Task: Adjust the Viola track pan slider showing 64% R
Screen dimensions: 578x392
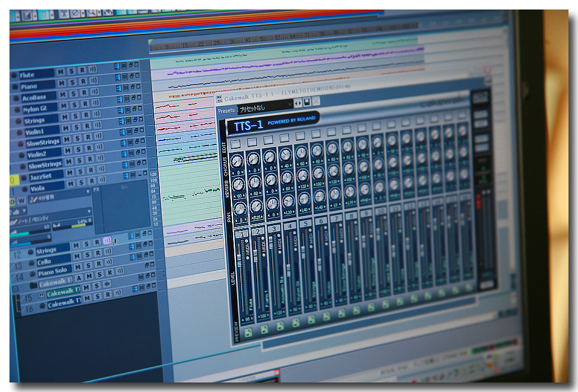Action: pyautogui.click(x=72, y=223)
